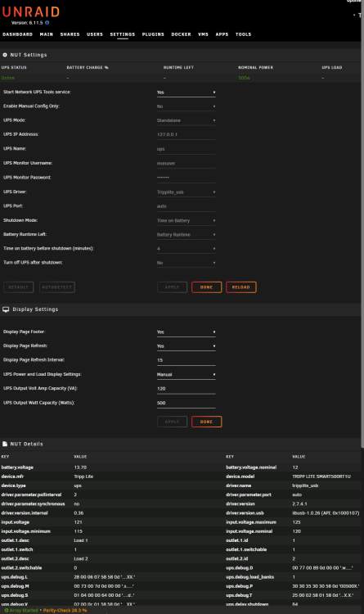Click UPS Output Volt Amp Capacity field
Image resolution: width=364 pixels, height=614 pixels.
(x=186, y=389)
